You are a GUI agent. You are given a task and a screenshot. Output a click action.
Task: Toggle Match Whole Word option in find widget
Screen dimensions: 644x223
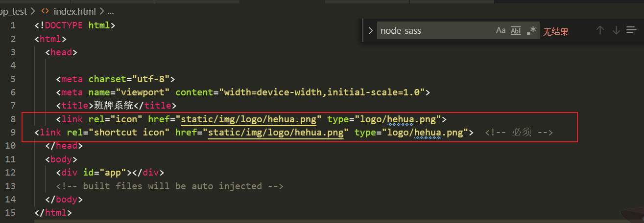[516, 30]
